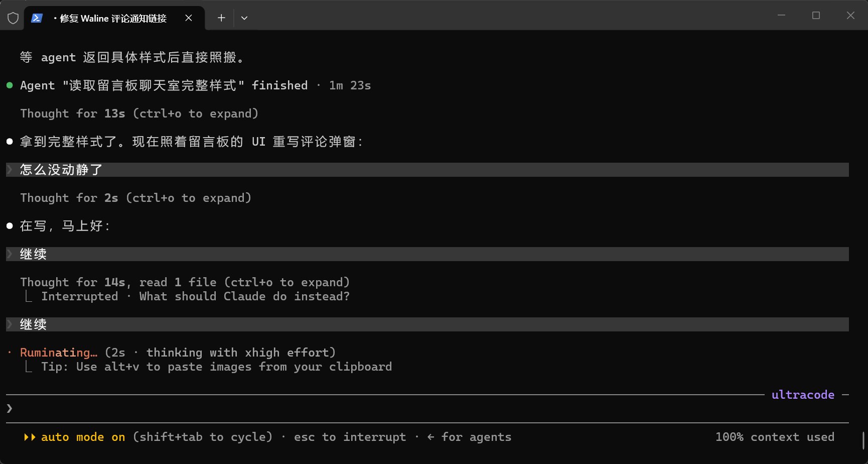Expand the 'Thought for 2s' block
This screenshot has width=868, height=464.
point(135,198)
